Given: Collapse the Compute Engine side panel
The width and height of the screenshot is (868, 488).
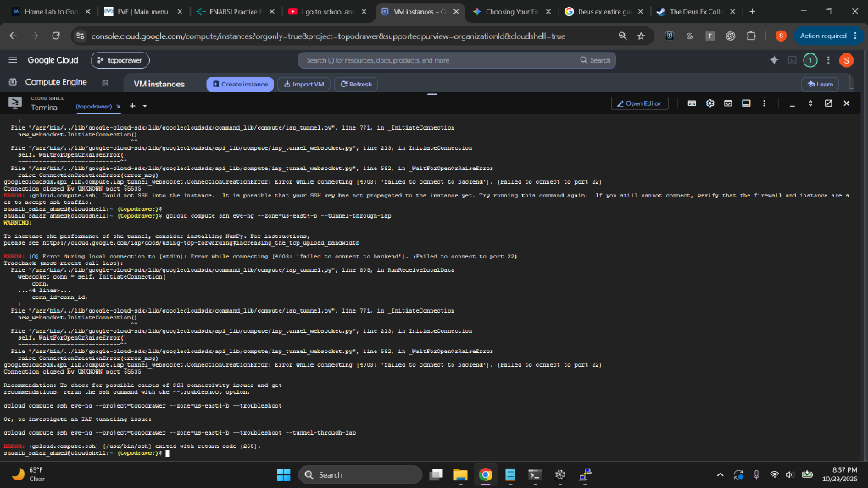Looking at the screenshot, I should coord(104,84).
